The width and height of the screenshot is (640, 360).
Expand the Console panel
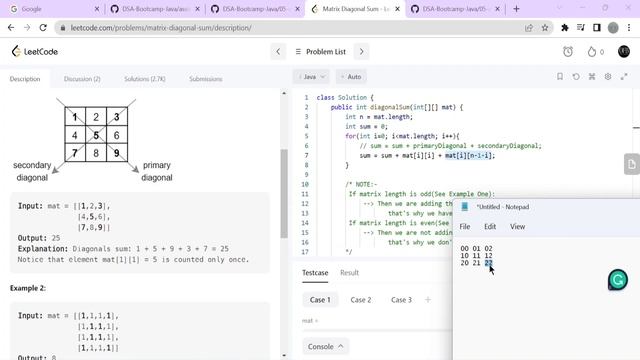(x=325, y=347)
